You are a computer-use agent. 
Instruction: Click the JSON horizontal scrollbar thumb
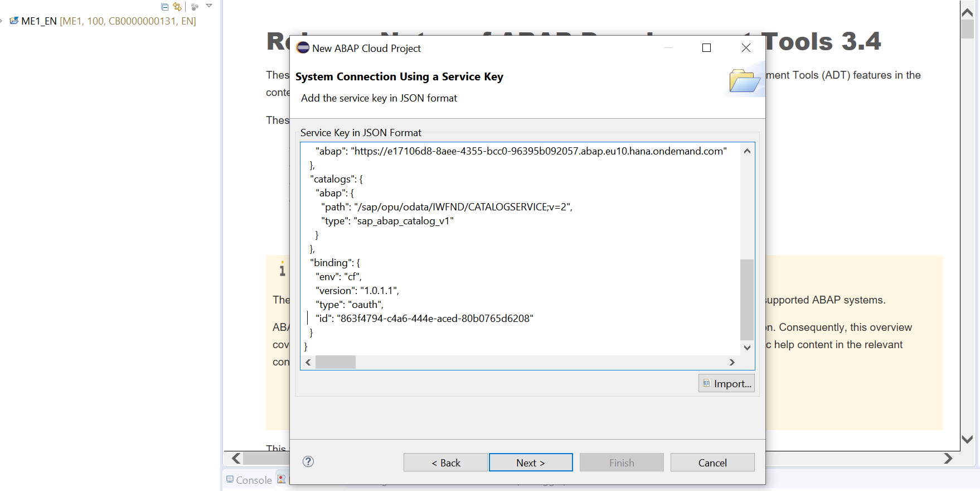[x=336, y=362]
